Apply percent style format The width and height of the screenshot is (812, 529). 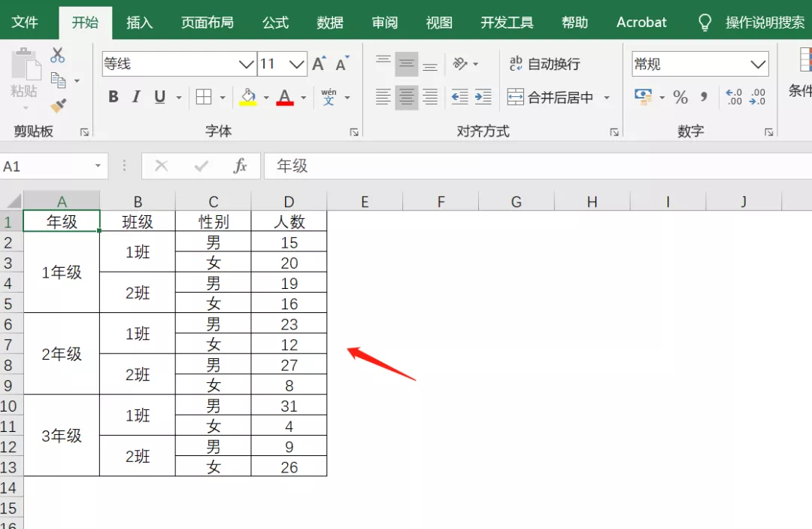(x=680, y=97)
